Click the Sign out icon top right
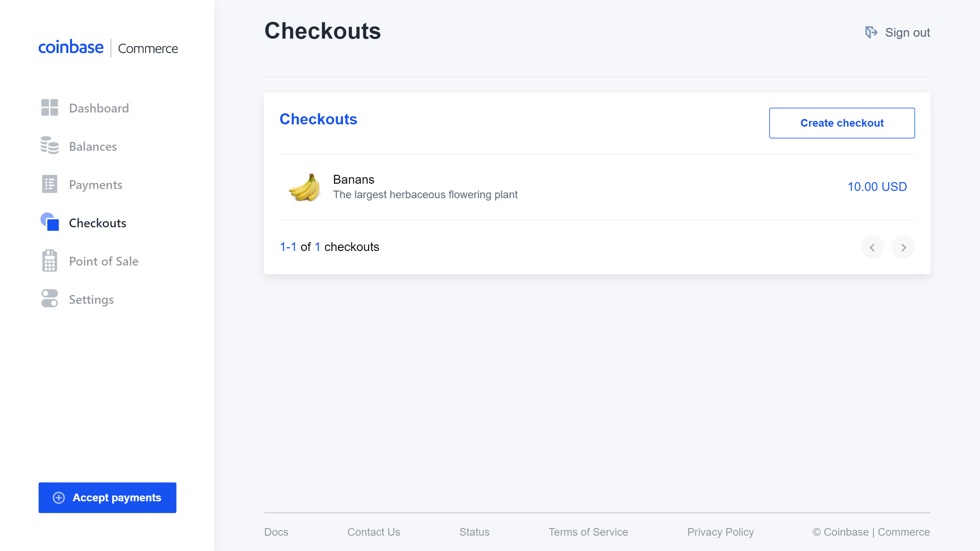This screenshot has width=980, height=551. pyautogui.click(x=870, y=32)
